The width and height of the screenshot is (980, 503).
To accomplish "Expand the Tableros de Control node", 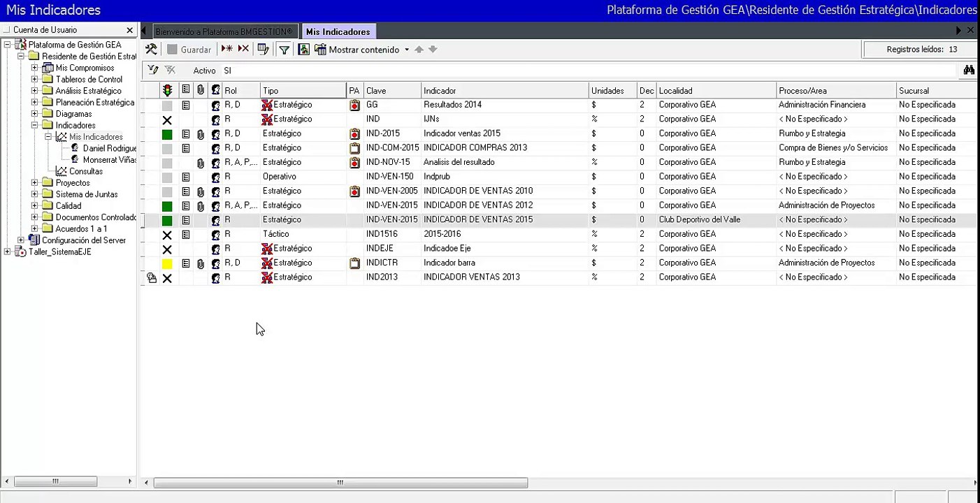I will (34, 80).
